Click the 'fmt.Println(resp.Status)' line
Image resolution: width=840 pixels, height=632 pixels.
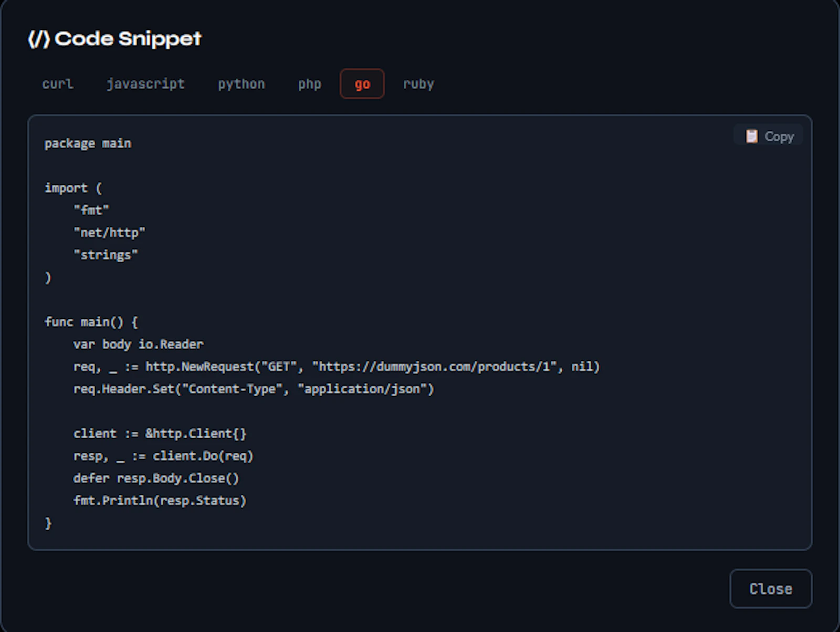pyautogui.click(x=160, y=501)
